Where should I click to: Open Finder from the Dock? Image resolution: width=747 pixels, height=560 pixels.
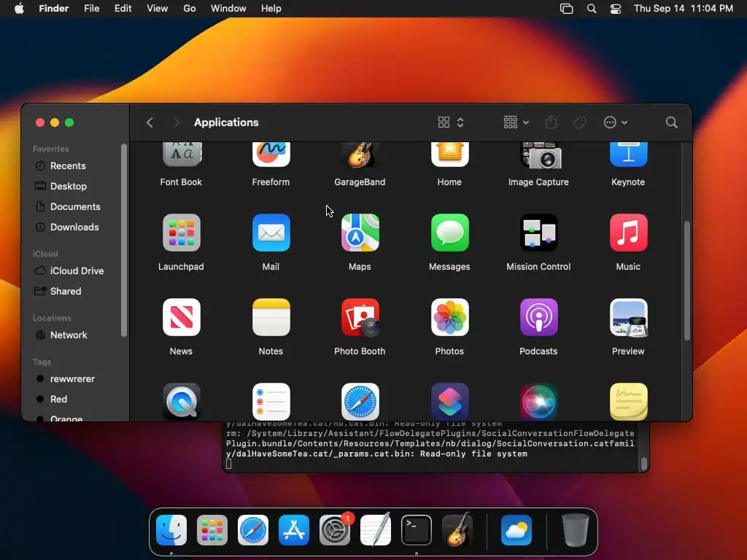[x=171, y=530]
